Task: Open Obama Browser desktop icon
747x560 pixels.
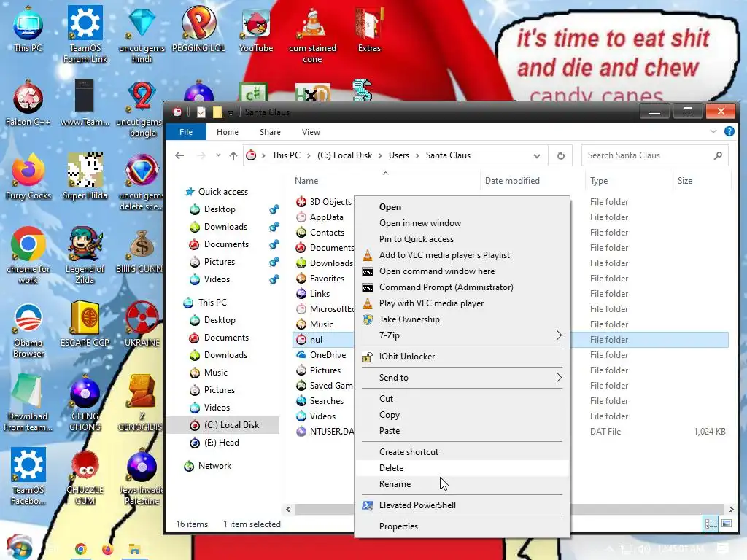Action: 28,330
